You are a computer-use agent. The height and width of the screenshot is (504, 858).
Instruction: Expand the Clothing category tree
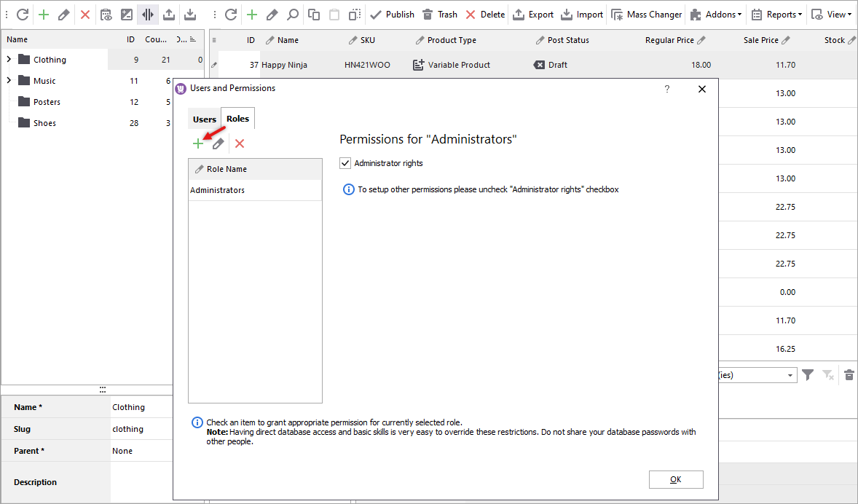[9, 60]
